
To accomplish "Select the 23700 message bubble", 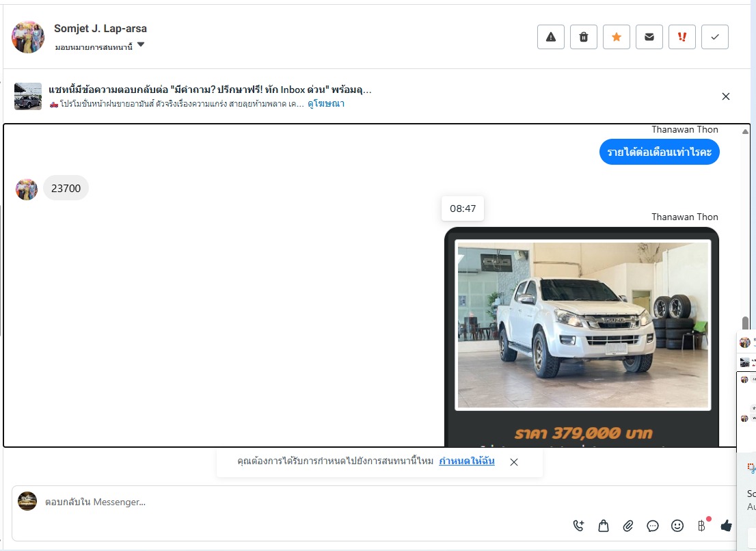I will coord(66,188).
